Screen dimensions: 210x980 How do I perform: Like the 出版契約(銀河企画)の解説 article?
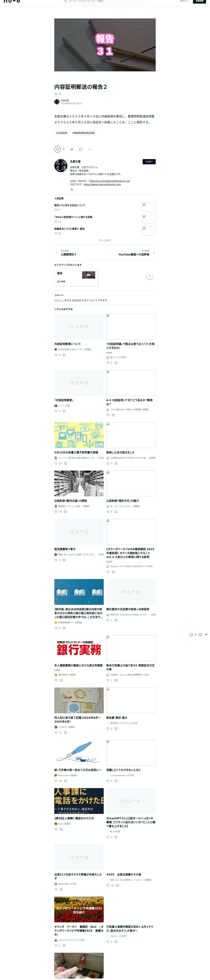point(56,512)
